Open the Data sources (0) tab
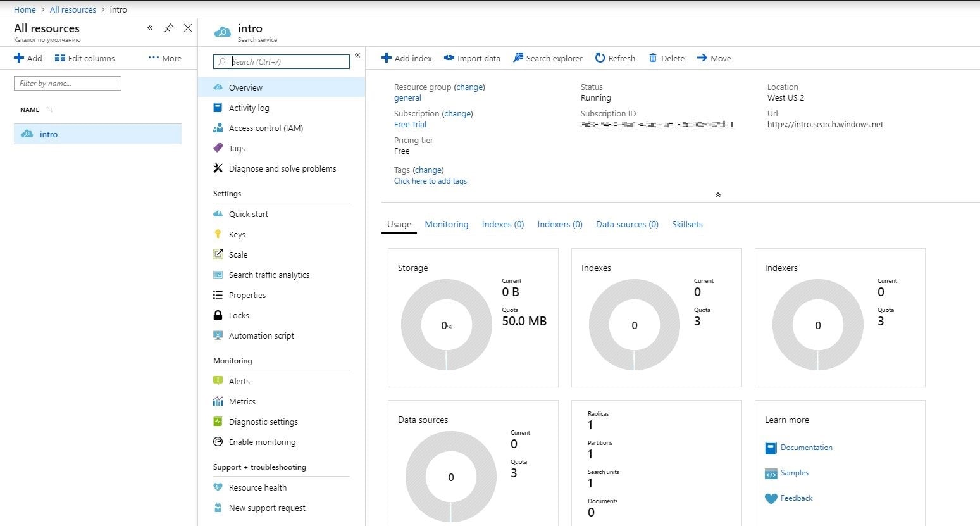Screen dimensions: 980x526 (627, 224)
